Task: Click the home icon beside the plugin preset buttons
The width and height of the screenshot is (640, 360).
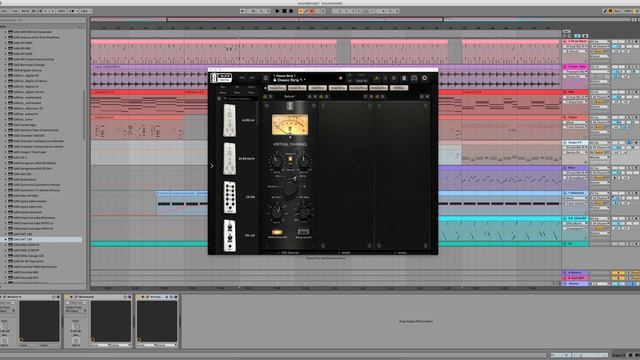Action: tap(265, 88)
